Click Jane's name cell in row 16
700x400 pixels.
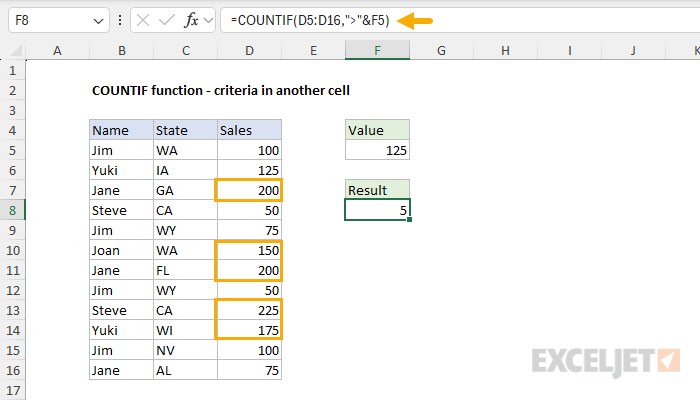121,371
